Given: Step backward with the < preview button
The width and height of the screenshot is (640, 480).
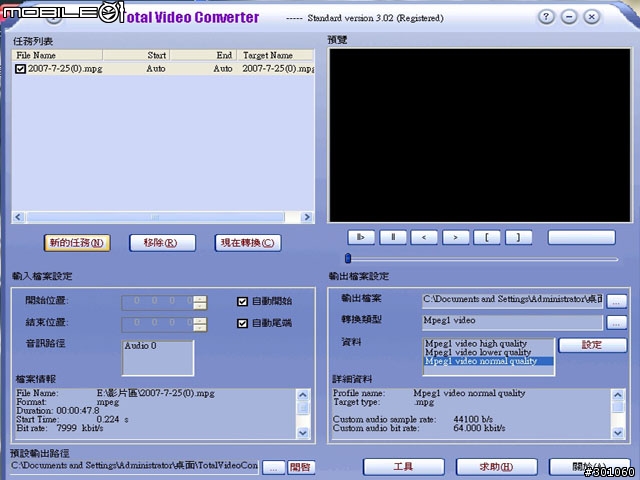Looking at the screenshot, I should [x=424, y=237].
